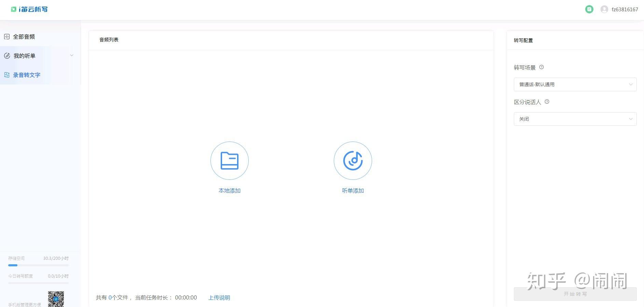Open the green message icon in header

click(589, 9)
